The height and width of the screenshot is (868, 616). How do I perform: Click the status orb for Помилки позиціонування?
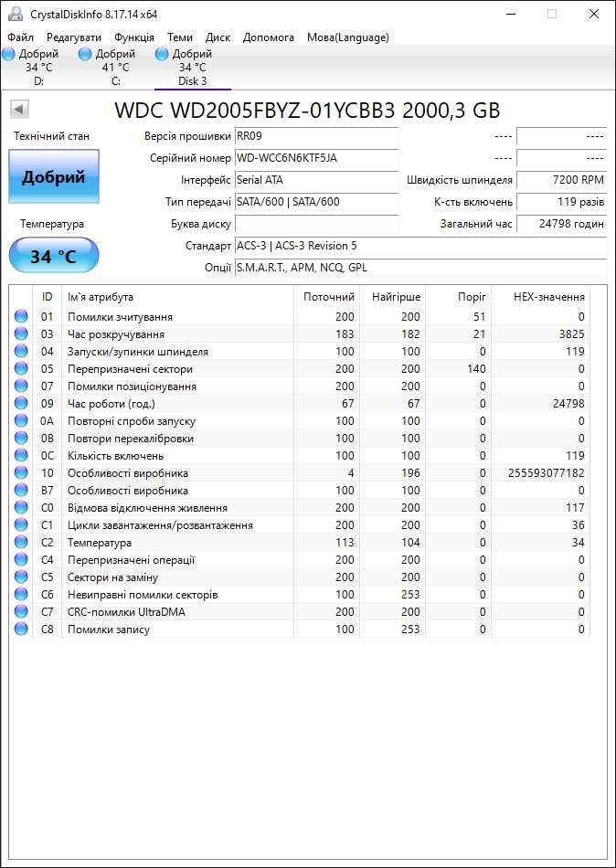[x=21, y=386]
